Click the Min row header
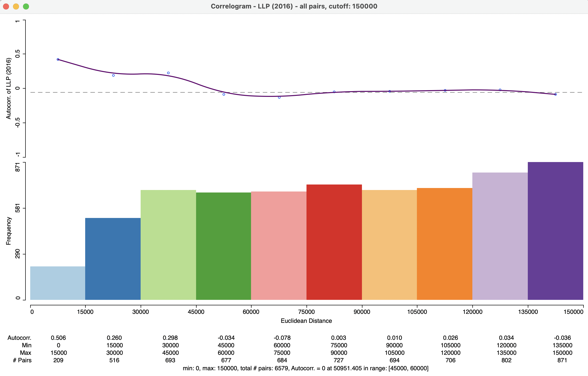This screenshot has height=376, width=588. click(26, 345)
